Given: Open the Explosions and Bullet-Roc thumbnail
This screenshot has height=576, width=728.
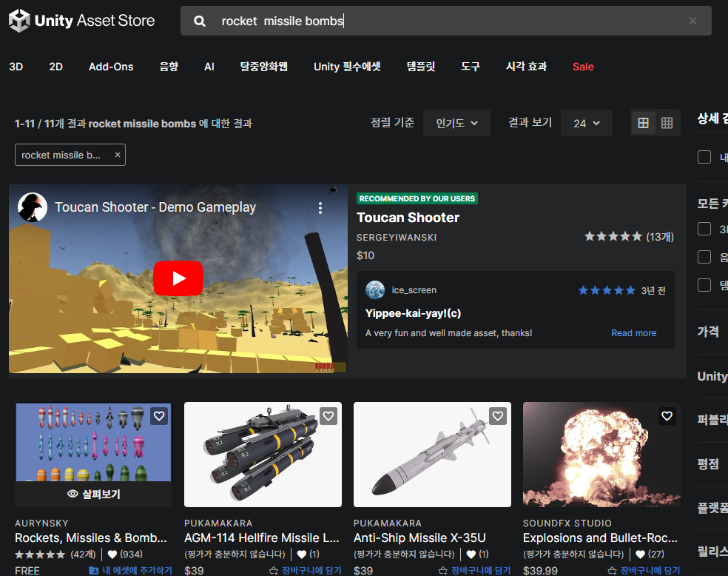Looking at the screenshot, I should pos(601,455).
